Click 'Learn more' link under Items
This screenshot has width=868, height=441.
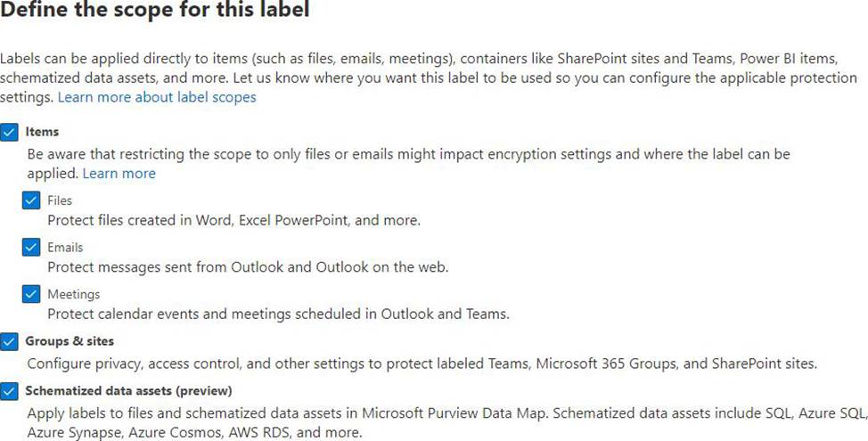(119, 173)
